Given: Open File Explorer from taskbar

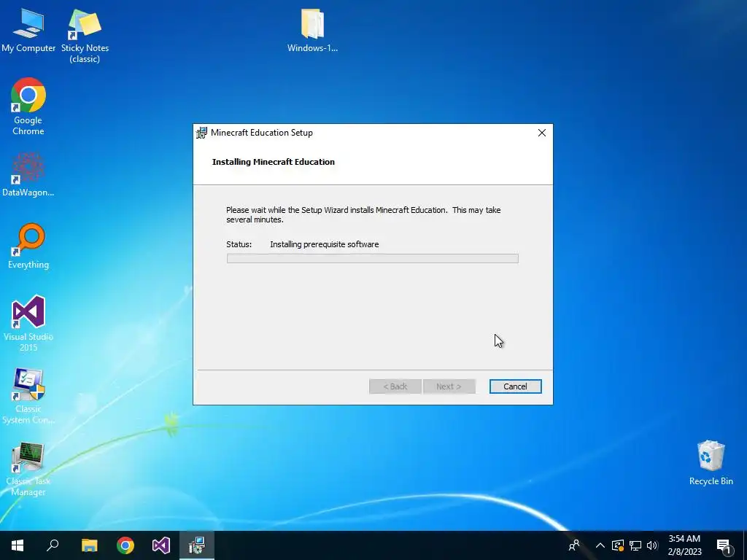Looking at the screenshot, I should point(89,545).
